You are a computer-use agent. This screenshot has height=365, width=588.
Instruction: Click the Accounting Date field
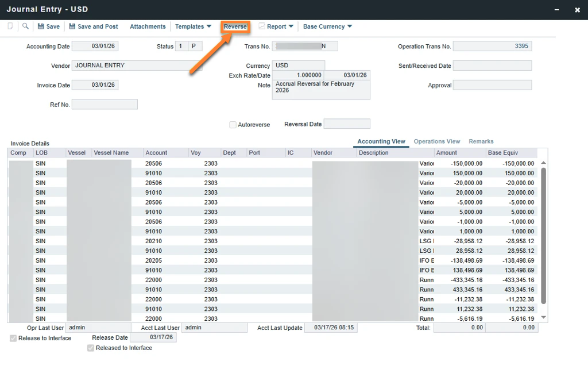[95, 46]
